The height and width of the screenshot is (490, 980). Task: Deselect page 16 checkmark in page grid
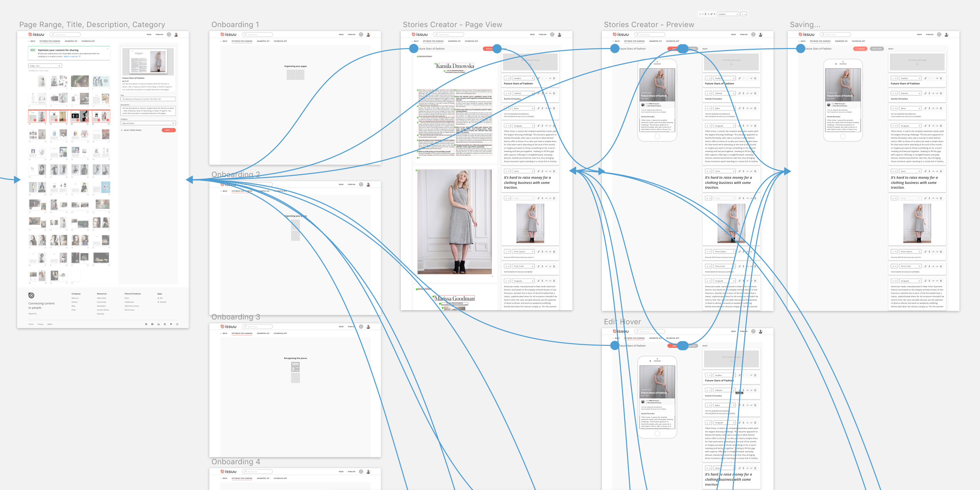[x=35, y=120]
